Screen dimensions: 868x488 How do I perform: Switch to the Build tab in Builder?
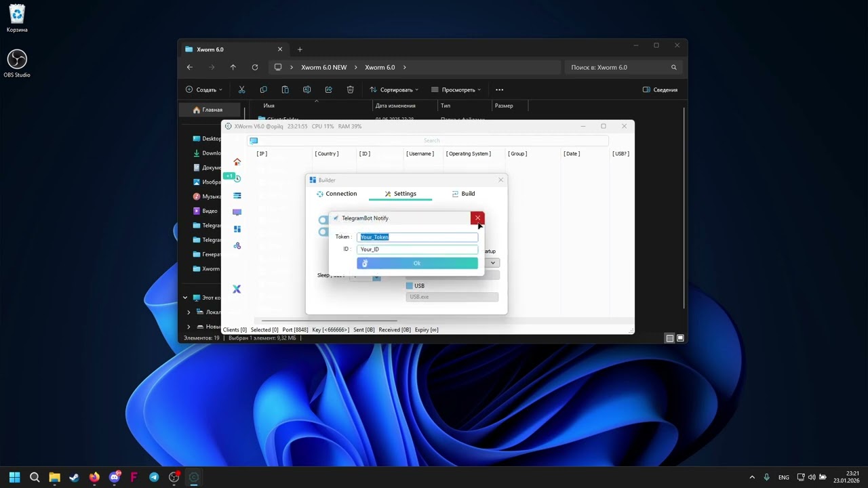(x=463, y=194)
